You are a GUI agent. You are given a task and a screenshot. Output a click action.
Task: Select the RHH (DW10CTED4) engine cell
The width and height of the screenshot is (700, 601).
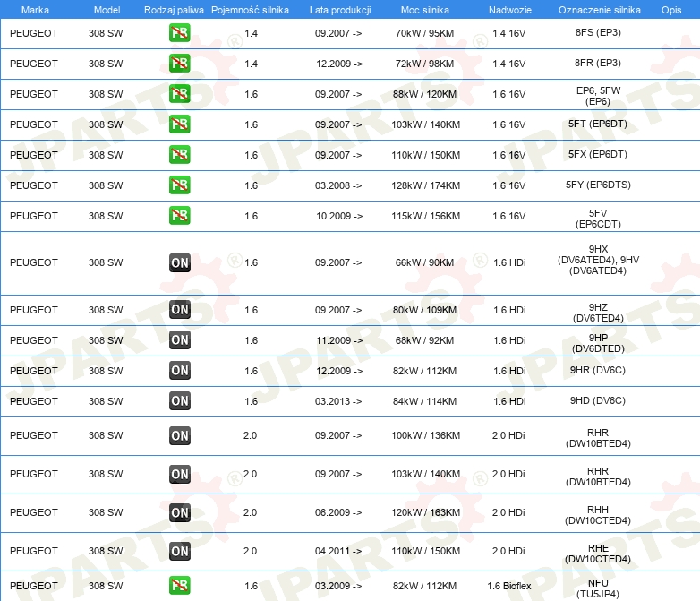click(598, 515)
